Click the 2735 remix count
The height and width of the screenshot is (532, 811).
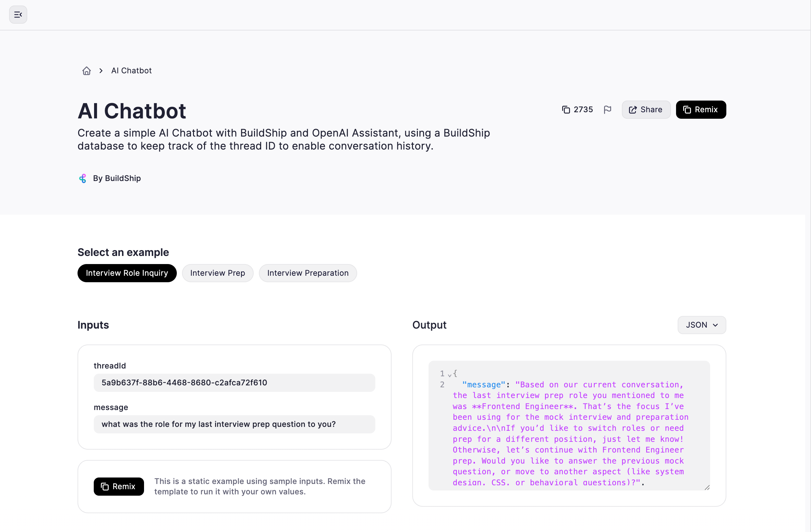[577, 110]
